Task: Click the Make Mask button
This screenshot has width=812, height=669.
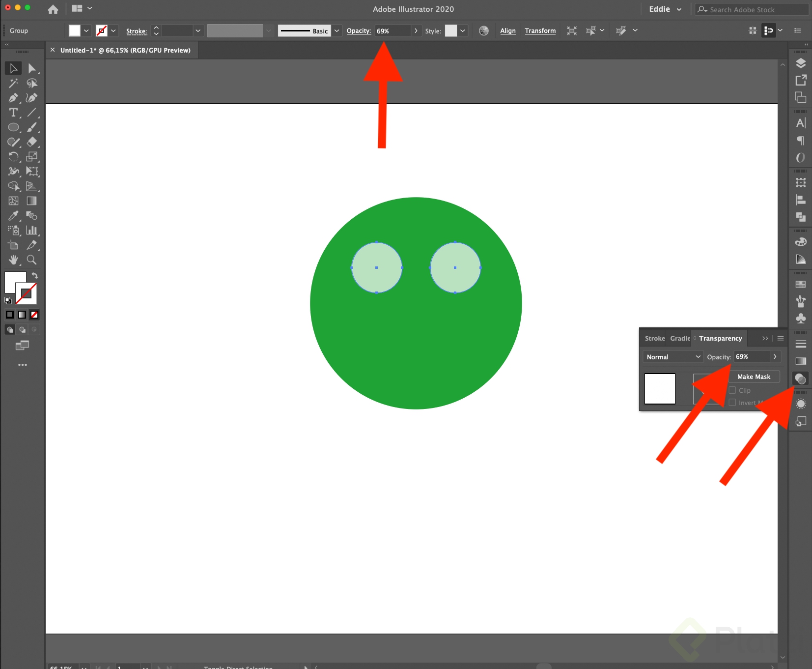Action: [755, 376]
